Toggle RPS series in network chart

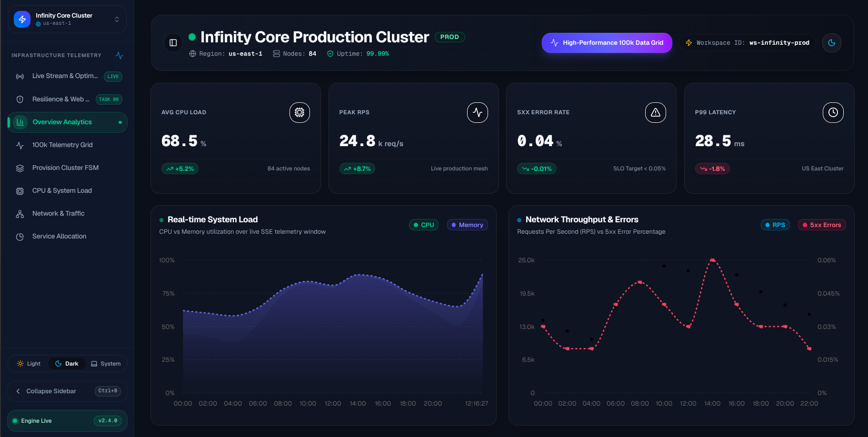[775, 225]
